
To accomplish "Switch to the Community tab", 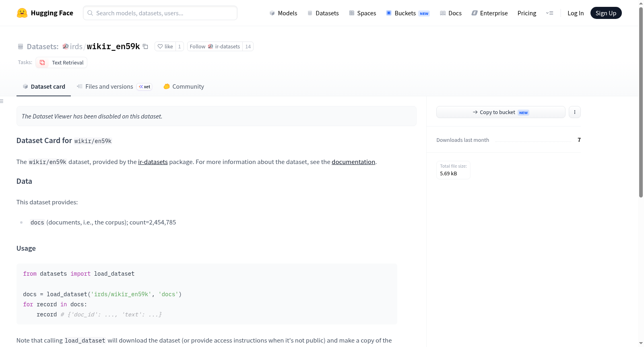I will coord(184,86).
